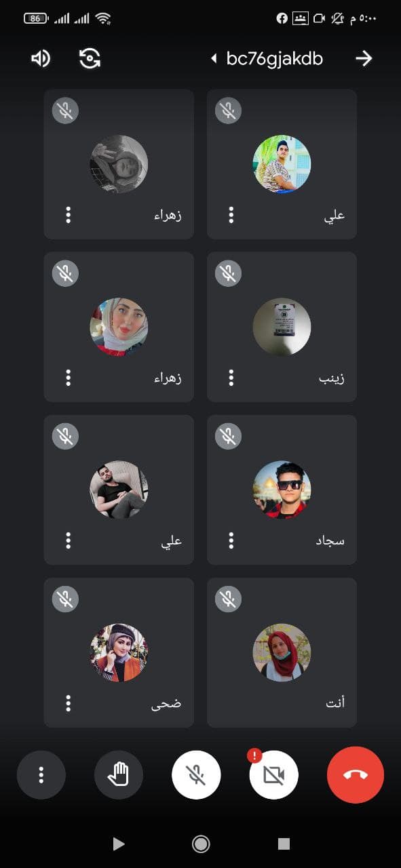Screen dimensions: 401x868
Task: Open three-dot menu on سجاد's tile
Action: (x=231, y=540)
